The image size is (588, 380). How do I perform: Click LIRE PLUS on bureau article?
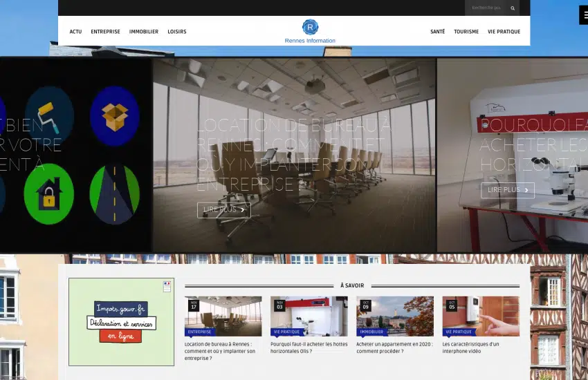224,209
